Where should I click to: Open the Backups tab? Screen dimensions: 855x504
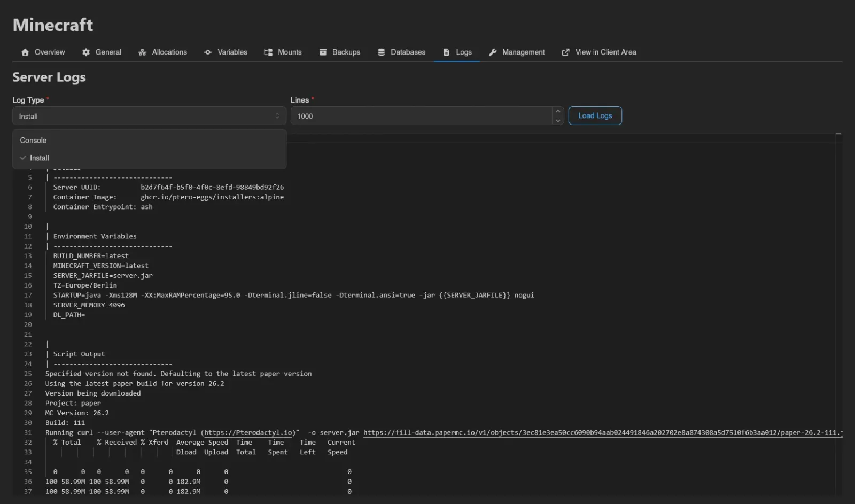339,52
